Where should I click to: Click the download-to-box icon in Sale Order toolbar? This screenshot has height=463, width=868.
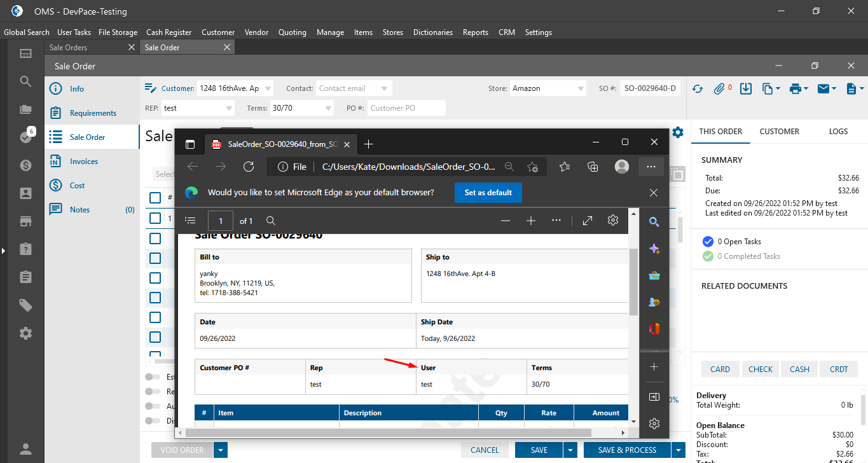click(747, 89)
